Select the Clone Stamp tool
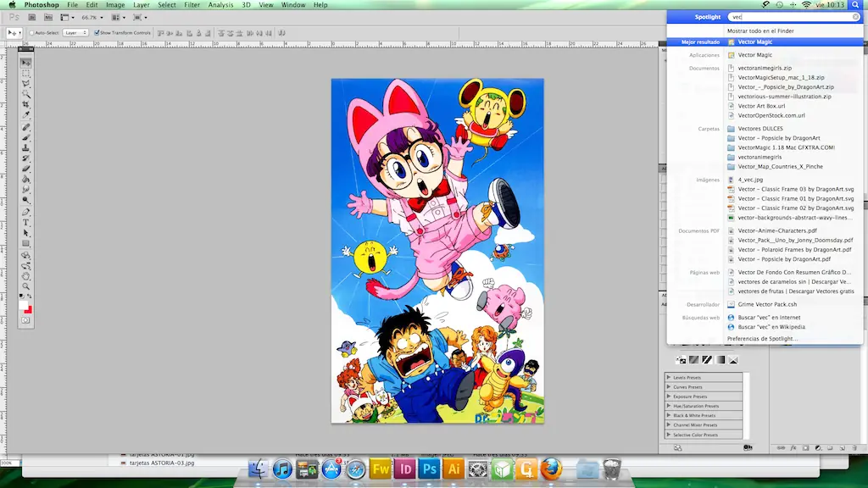Screen dimensions: 868x488 pos(26,148)
